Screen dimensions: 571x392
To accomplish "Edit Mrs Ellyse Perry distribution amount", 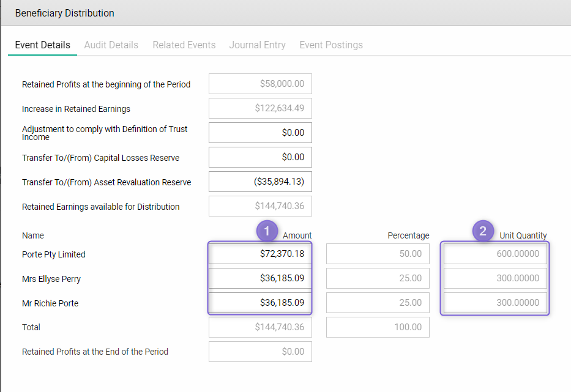I will (260, 278).
